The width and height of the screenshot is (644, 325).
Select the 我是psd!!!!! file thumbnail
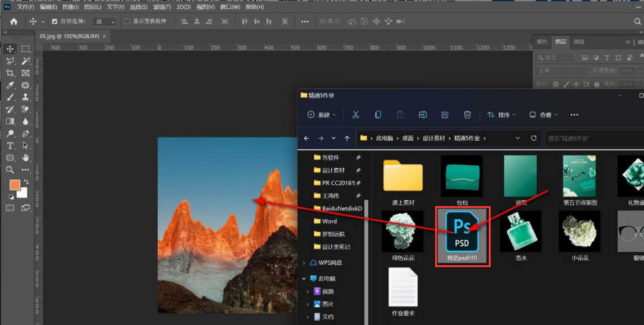(x=461, y=235)
